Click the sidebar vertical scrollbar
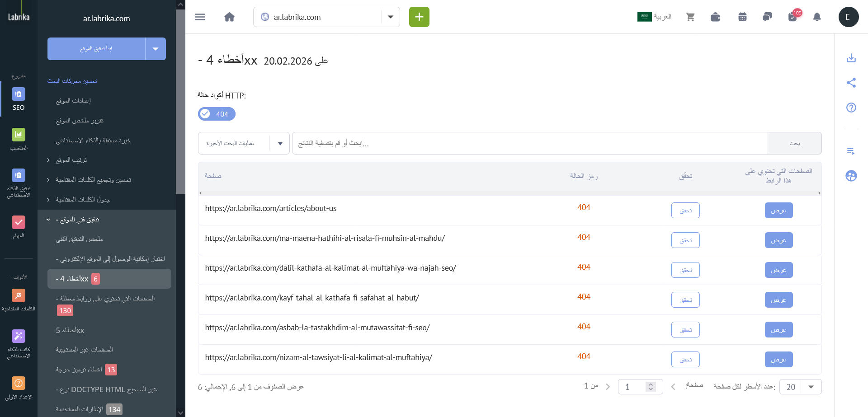Image resolution: width=868 pixels, height=417 pixels. [180, 102]
